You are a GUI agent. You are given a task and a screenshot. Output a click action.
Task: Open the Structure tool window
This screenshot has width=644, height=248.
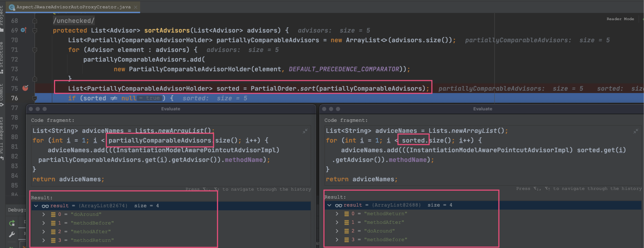point(2,57)
